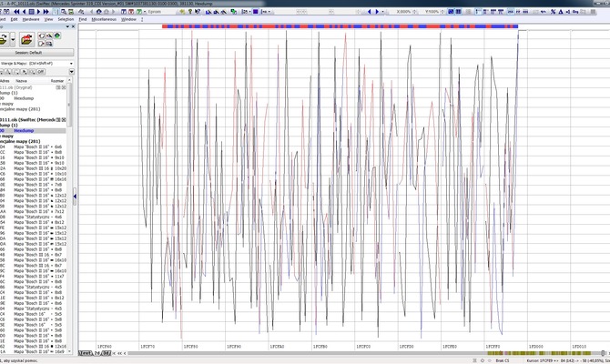Switch to Text view mode

pos(86,352)
